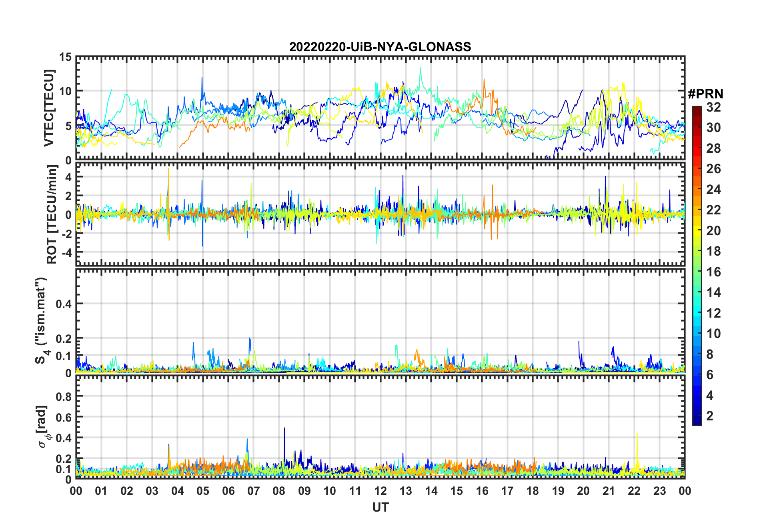Image resolution: width=761 pixels, height=532 pixels.
Task: Click the x-axis tick label 15
Action: (x=457, y=491)
